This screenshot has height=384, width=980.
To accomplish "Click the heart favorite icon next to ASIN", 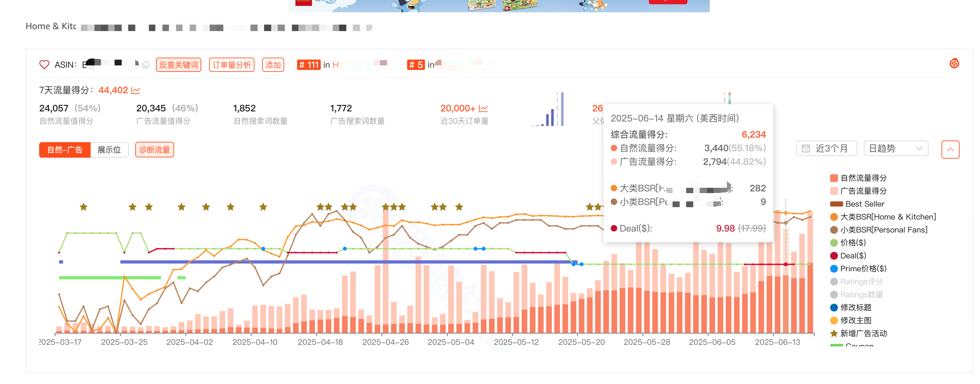I will [44, 65].
